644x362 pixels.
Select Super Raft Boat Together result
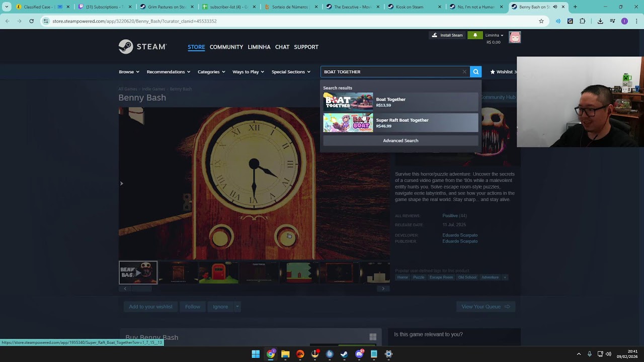pos(400,123)
